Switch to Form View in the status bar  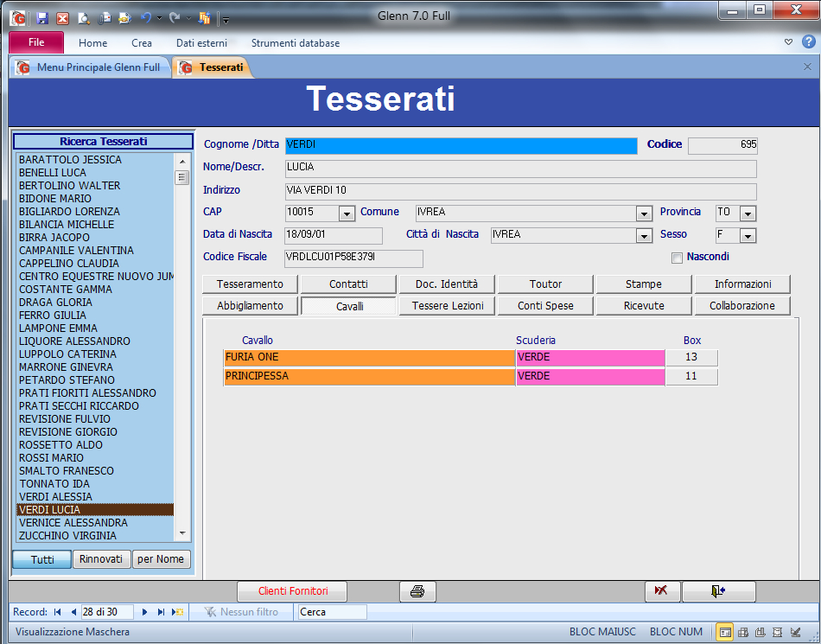(725, 632)
